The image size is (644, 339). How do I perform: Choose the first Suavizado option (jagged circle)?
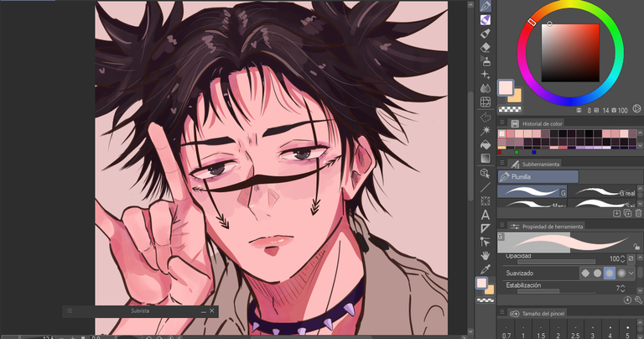pos(585,273)
